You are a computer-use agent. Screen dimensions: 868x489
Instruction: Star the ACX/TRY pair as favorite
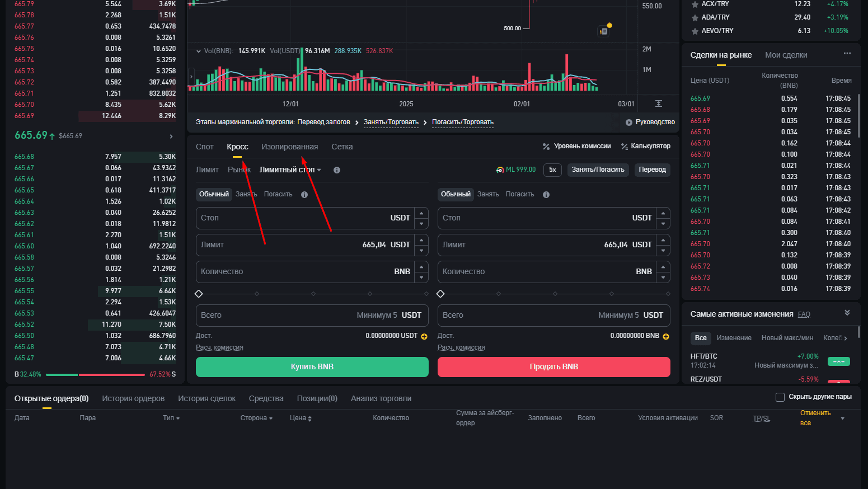pyautogui.click(x=695, y=4)
